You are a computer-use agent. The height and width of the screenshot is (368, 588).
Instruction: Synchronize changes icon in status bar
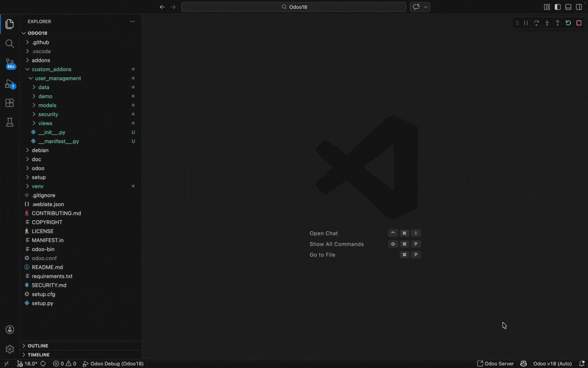43,364
